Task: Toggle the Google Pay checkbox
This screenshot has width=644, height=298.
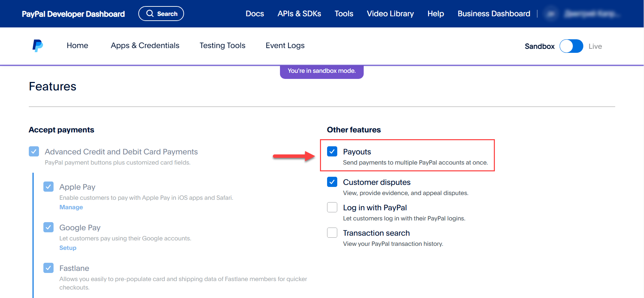Action: (48, 227)
